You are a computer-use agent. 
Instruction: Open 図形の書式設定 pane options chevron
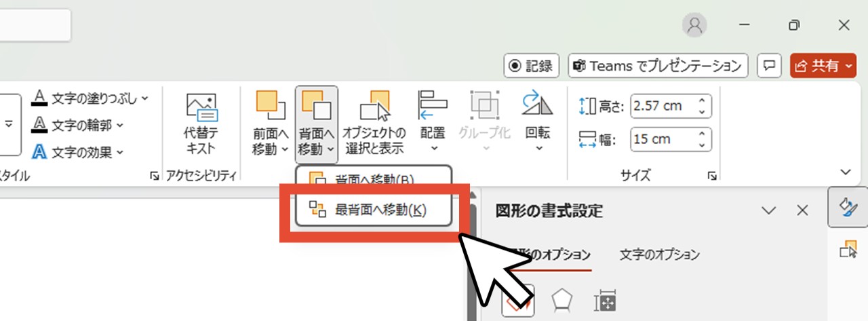pyautogui.click(x=769, y=210)
